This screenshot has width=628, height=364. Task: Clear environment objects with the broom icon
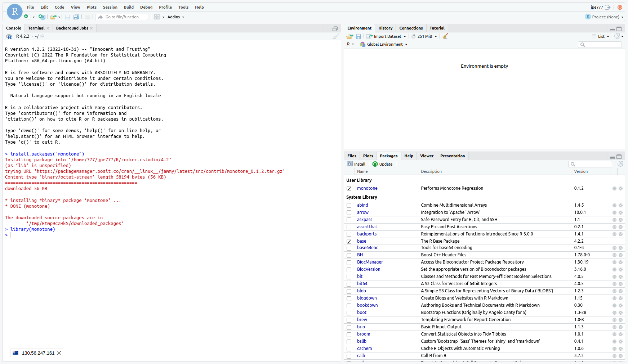445,36
